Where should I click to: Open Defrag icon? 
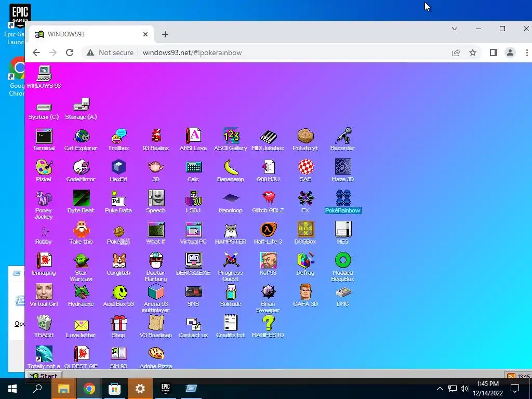305,261
